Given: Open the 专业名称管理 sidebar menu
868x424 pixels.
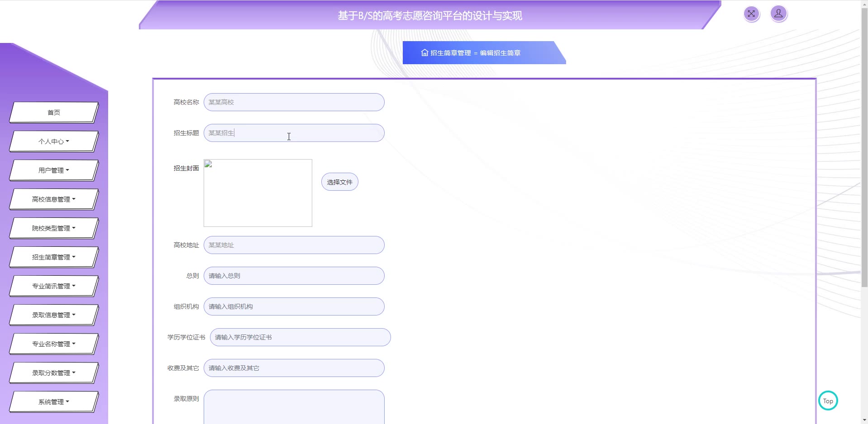Looking at the screenshot, I should click(54, 344).
